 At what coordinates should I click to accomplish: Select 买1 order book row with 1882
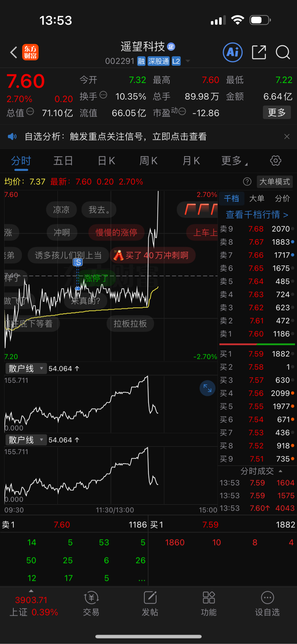tap(257, 354)
